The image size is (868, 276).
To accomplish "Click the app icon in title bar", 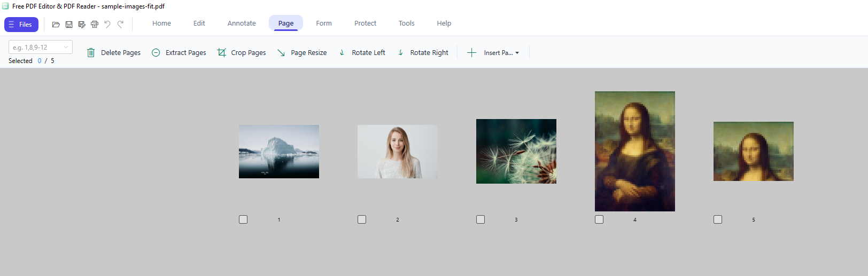I will (5, 6).
